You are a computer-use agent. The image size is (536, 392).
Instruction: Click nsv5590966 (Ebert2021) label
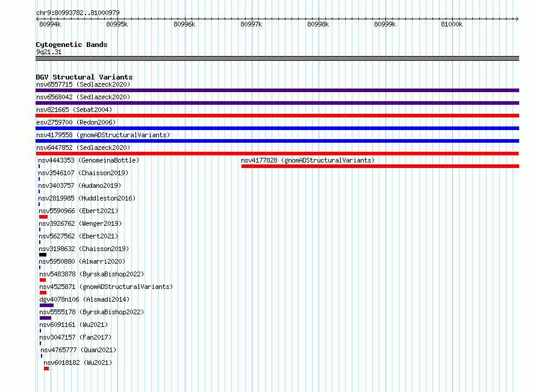[78, 211]
